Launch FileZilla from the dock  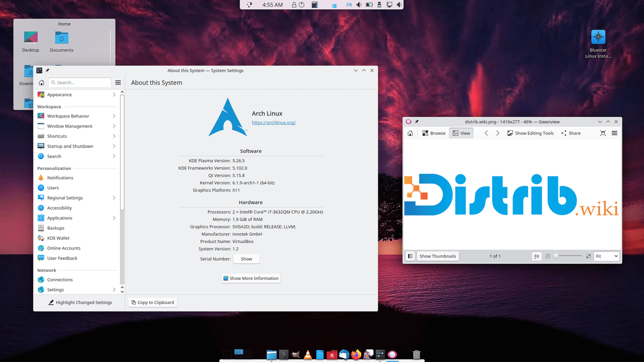tap(332, 354)
